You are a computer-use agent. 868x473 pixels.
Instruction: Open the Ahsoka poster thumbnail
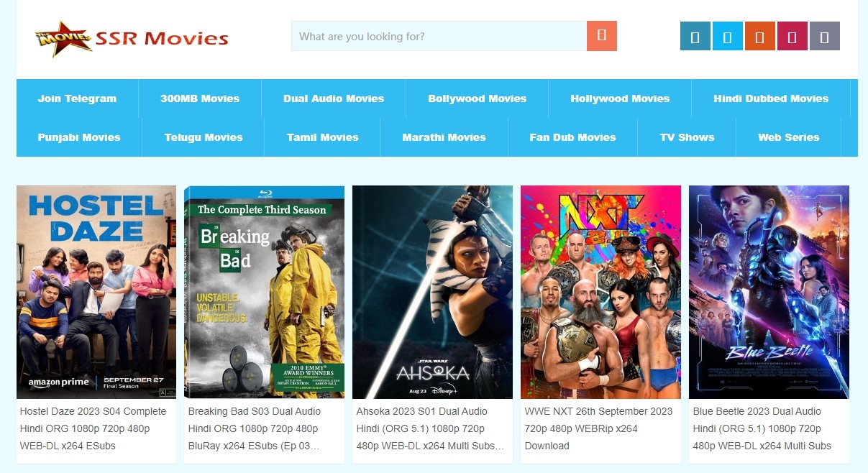[432, 292]
